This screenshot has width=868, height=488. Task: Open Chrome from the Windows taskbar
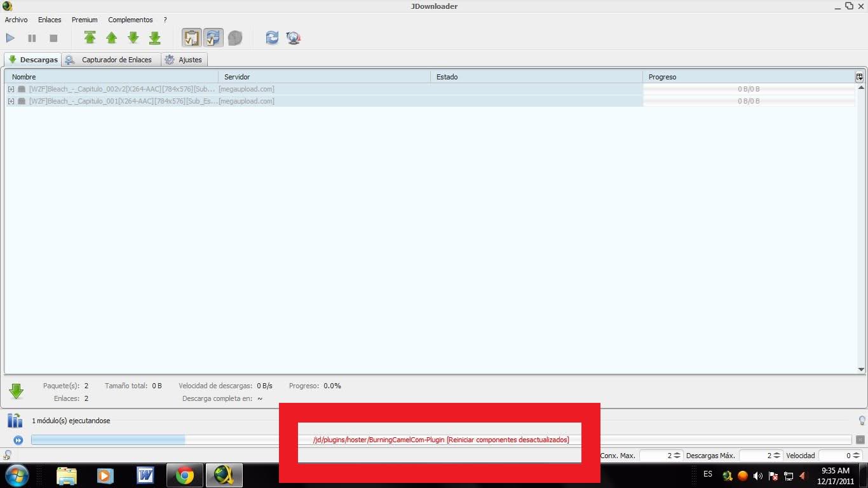[185, 475]
